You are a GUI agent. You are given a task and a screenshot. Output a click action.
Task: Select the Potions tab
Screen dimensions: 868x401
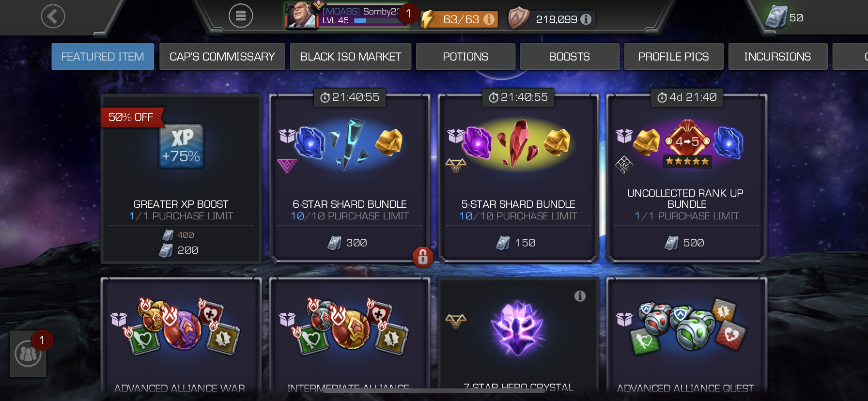tap(465, 57)
